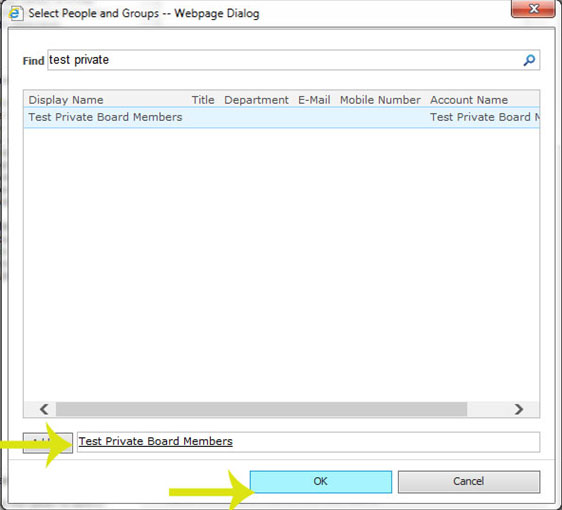This screenshot has width=562, height=510.
Task: Click the left arrow of horizontal scrollbar
Action: pos(44,409)
